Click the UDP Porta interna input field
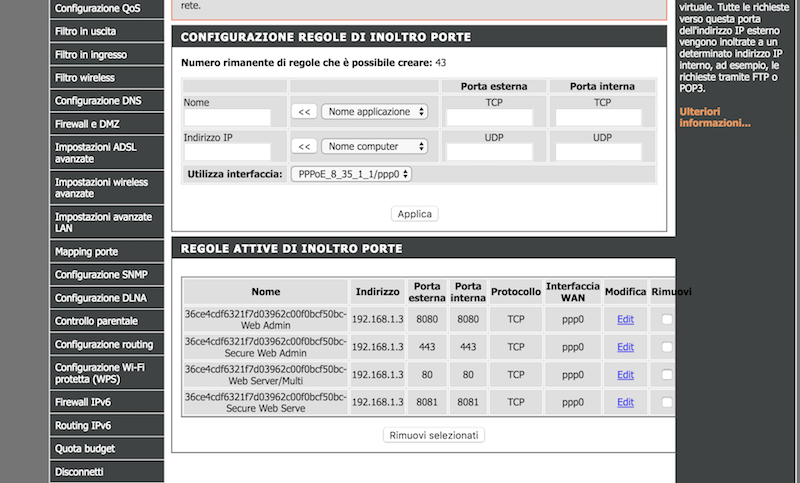 tap(601, 153)
